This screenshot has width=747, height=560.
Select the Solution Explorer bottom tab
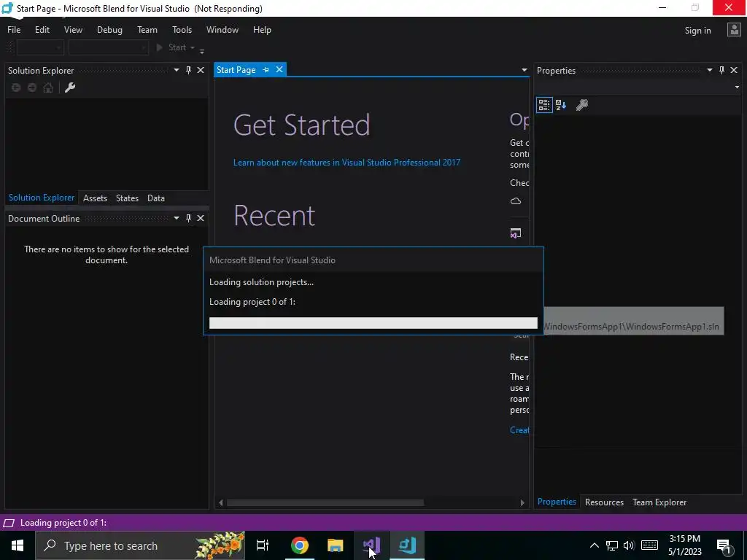click(42, 198)
